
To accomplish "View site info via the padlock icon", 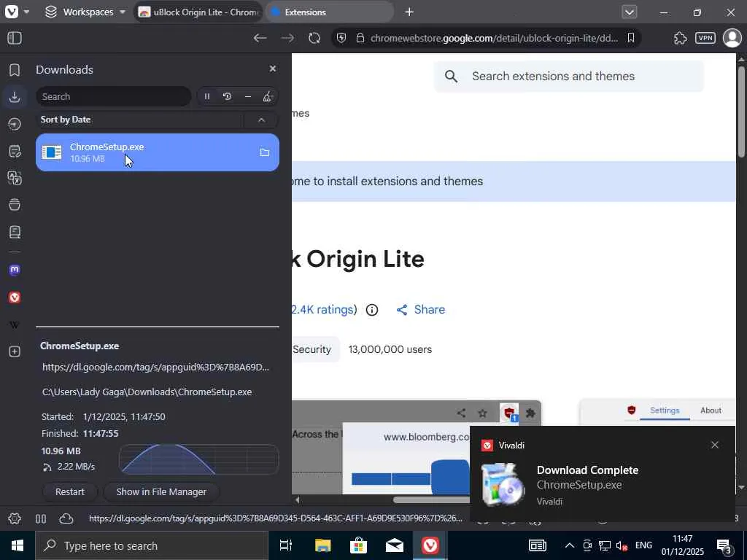I will [360, 38].
